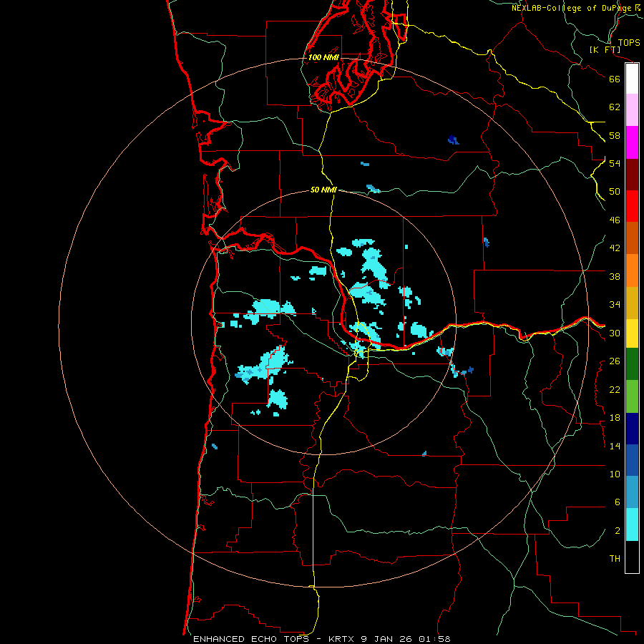Image resolution: width=644 pixels, height=644 pixels.
Task: Click the "18" legend value
Action: pos(615,418)
